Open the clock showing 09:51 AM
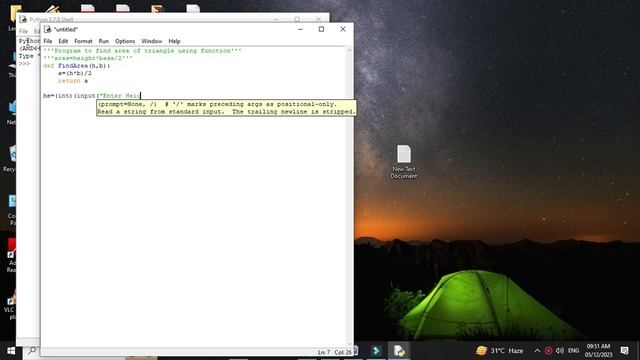The width and height of the screenshot is (640, 360). 598,351
